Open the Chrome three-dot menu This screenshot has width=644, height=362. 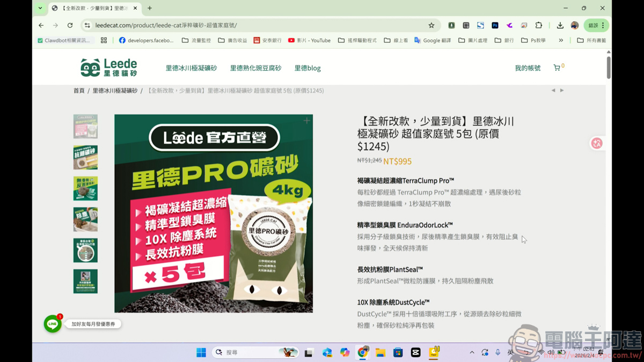602,25
